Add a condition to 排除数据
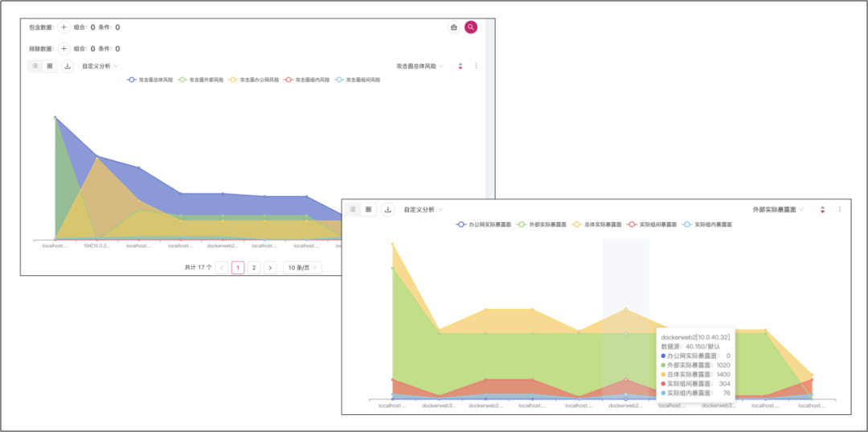This screenshot has height=432, width=868. [x=63, y=49]
